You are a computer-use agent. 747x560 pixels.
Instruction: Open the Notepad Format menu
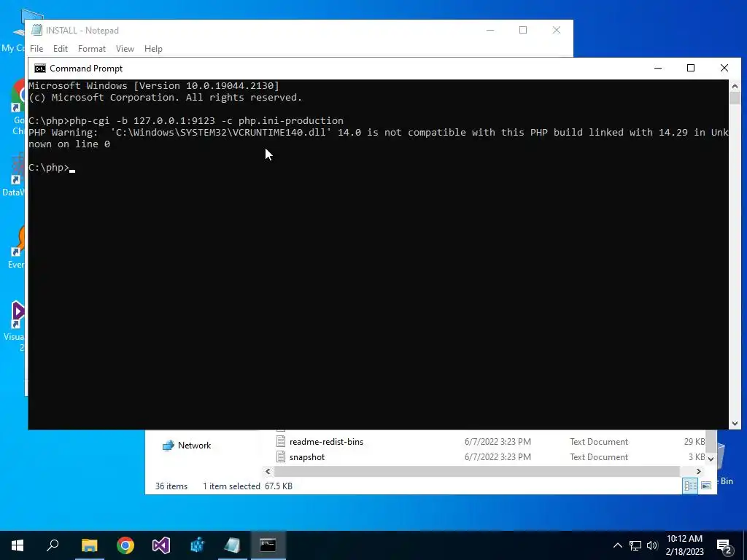click(x=91, y=49)
